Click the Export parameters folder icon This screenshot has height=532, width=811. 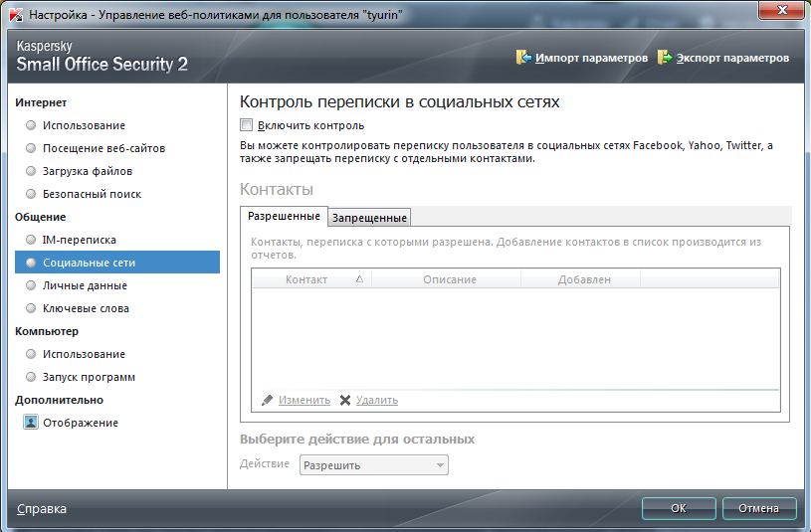665,58
